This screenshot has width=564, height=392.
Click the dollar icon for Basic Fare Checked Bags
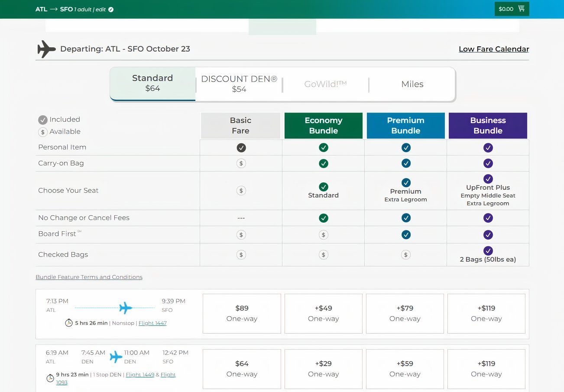coord(241,255)
